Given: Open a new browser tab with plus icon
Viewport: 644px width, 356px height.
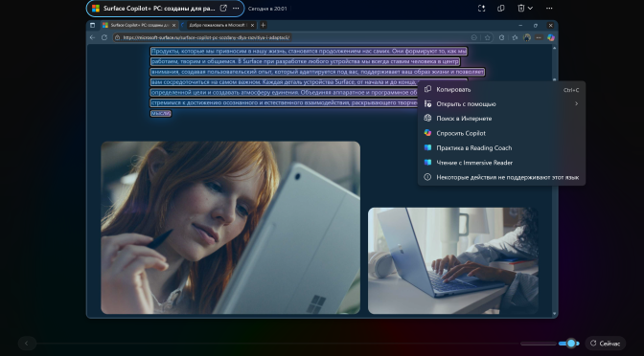Looking at the screenshot, I should (x=264, y=26).
